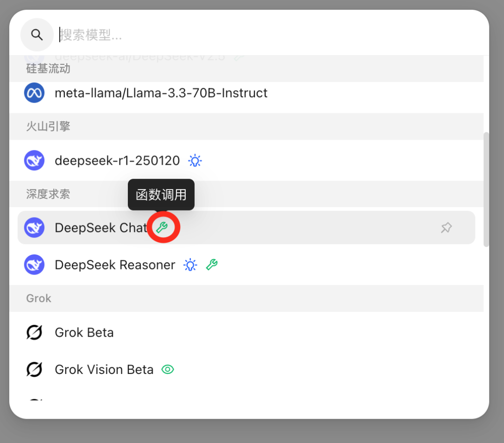Pin the DeepSeek Chat model
The image size is (504, 443).
pos(446,228)
